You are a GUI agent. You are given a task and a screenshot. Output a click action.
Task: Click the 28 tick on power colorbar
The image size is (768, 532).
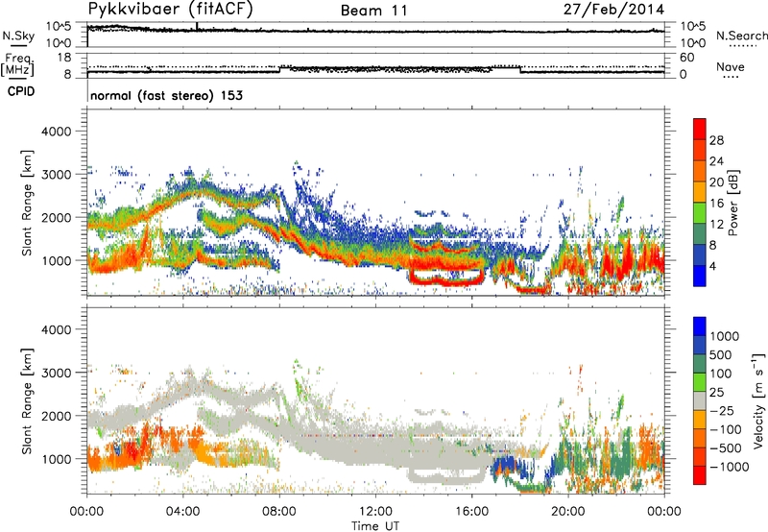pyautogui.click(x=716, y=140)
